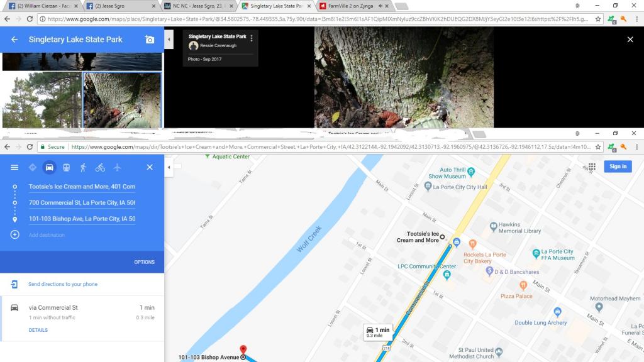Choose the Transit travel mode icon

click(66, 167)
